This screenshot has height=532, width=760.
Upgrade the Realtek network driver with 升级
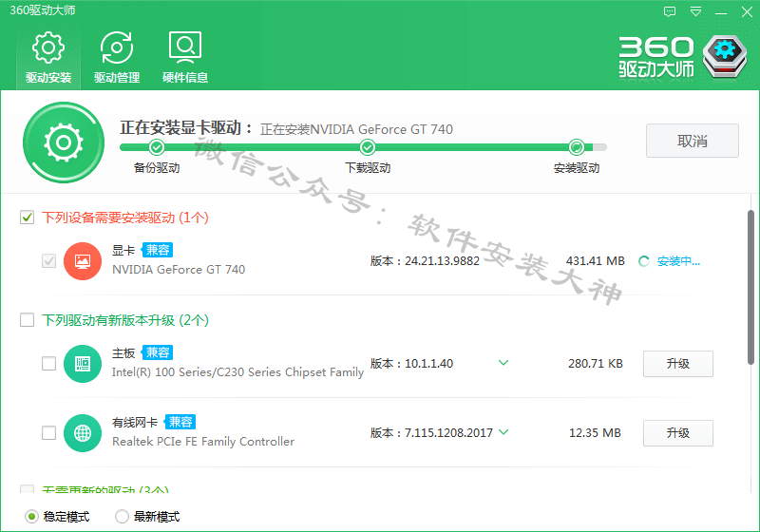coord(678,433)
